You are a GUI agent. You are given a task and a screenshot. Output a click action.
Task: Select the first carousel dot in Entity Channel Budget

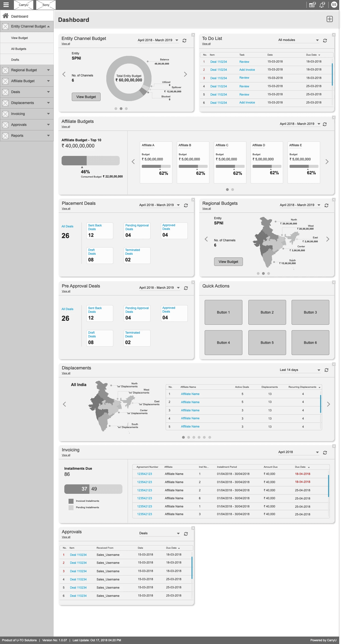116,109
